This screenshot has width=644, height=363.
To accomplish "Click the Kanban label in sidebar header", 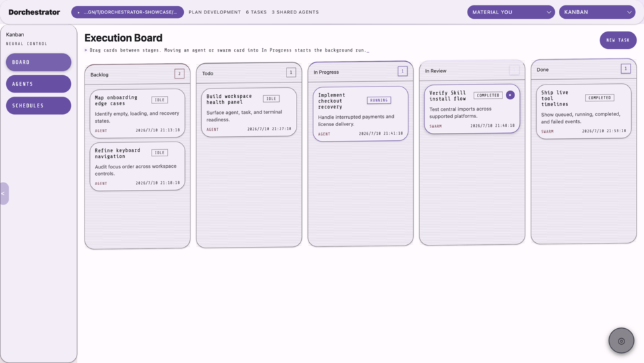I will (15, 34).
